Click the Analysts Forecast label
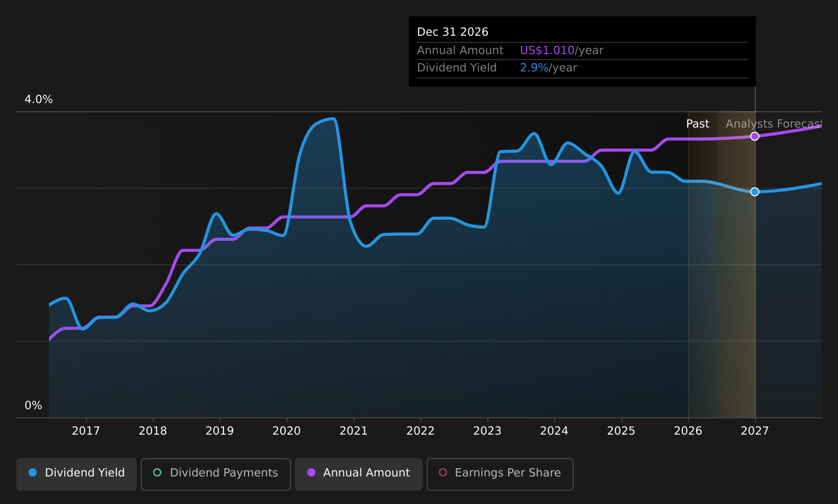Screen dimensions: 838x504 (x=774, y=124)
